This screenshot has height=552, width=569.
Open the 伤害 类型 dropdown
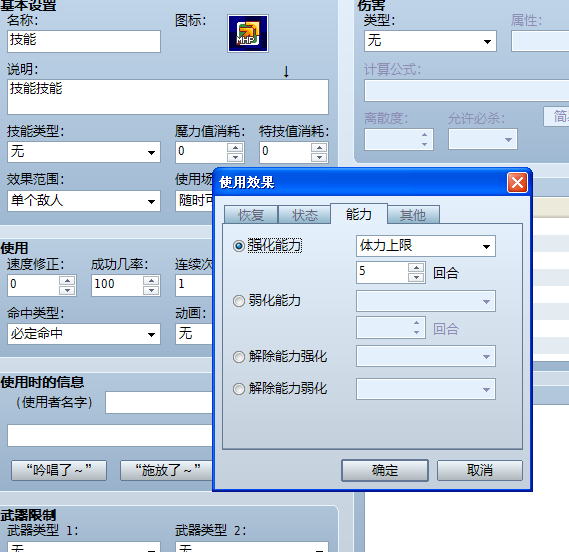click(x=430, y=41)
